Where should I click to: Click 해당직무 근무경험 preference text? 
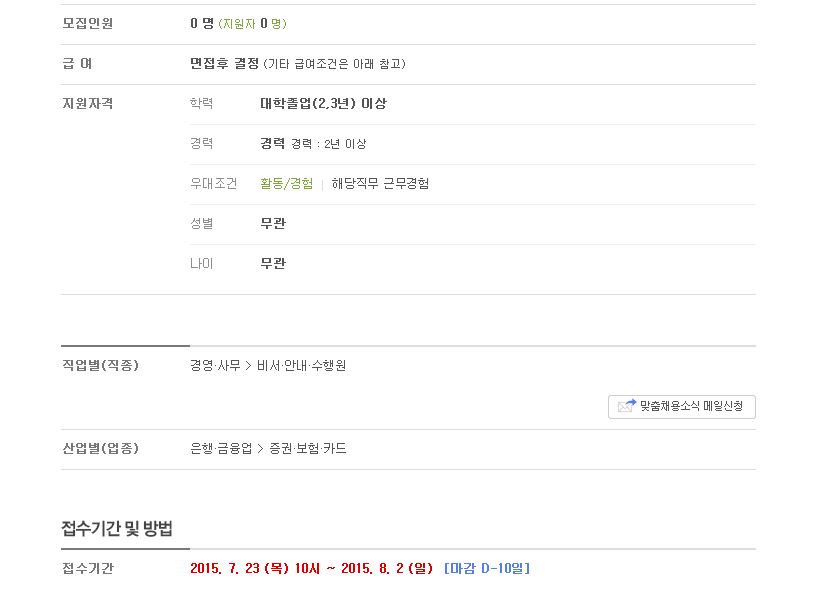(380, 184)
